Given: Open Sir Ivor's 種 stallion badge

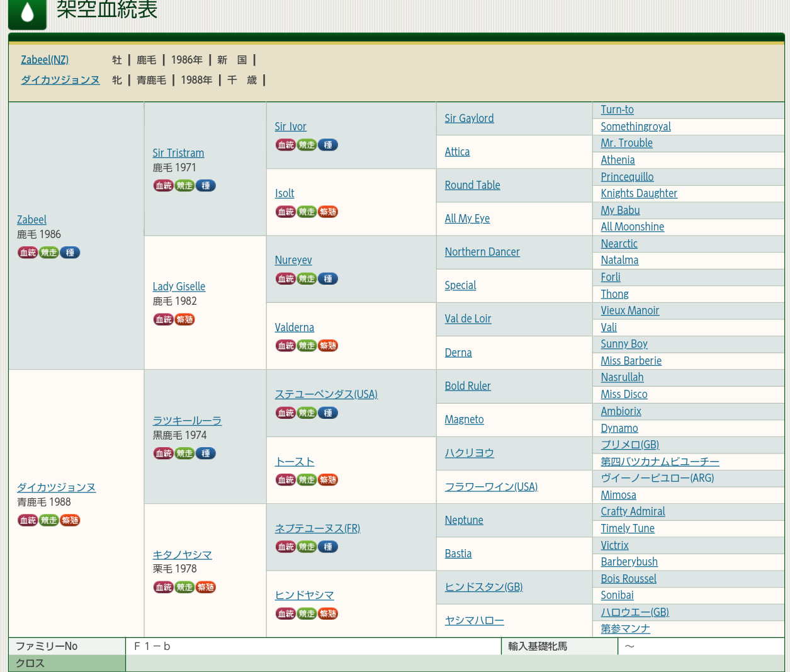Looking at the screenshot, I should point(328,145).
